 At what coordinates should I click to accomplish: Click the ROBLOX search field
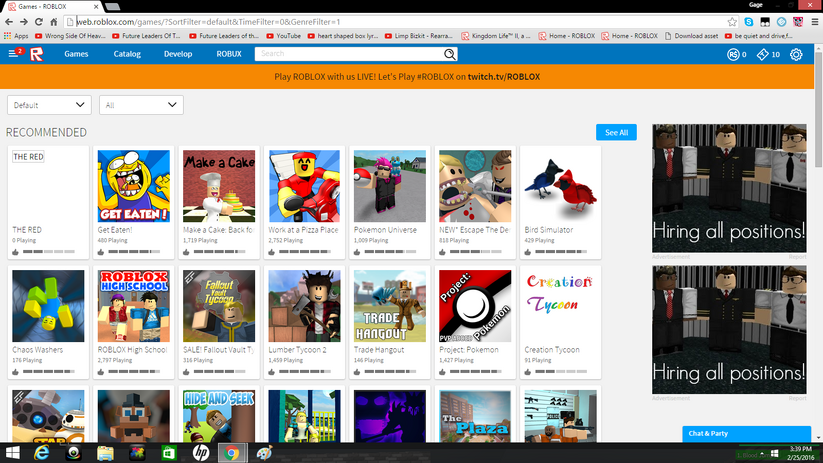coord(349,54)
